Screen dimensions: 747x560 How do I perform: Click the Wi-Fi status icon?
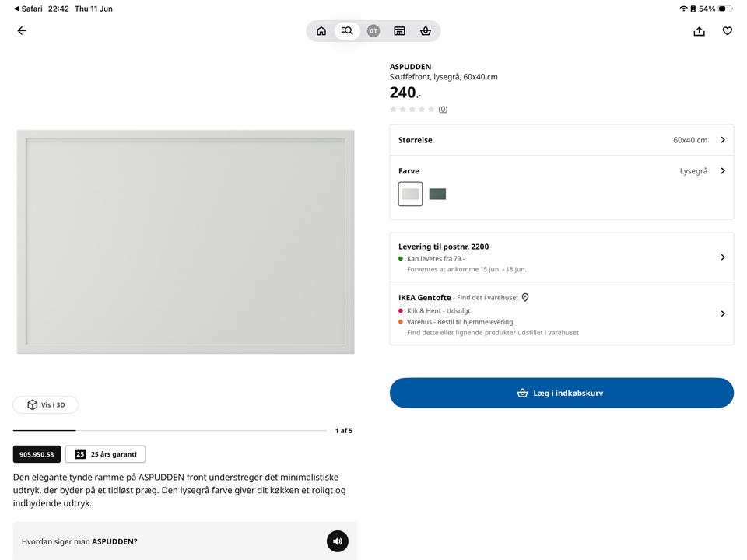click(x=683, y=9)
